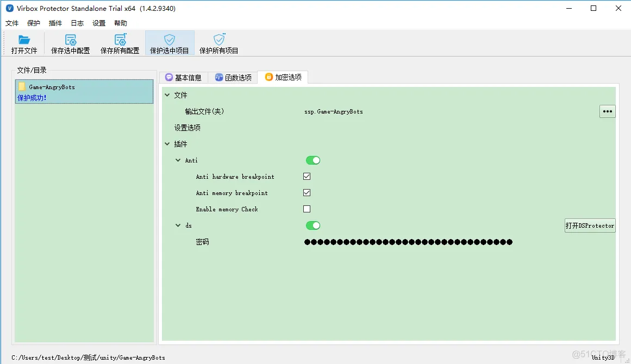The height and width of the screenshot is (364, 631).
Task: Click the 输出文件(夹) label
Action: click(x=204, y=111)
